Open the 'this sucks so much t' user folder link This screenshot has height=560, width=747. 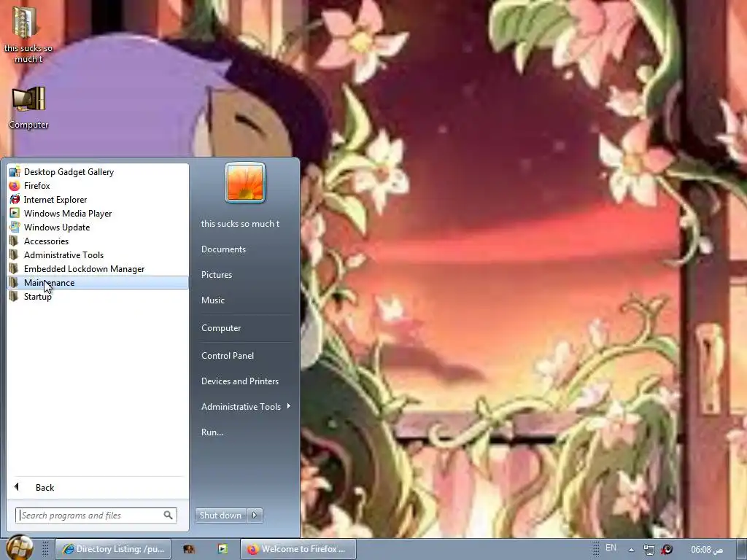tap(240, 224)
